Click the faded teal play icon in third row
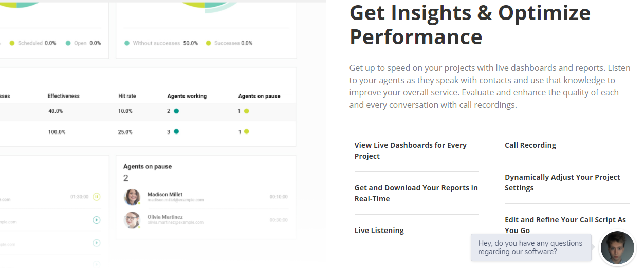This screenshot has height=268, width=644. coord(97,243)
